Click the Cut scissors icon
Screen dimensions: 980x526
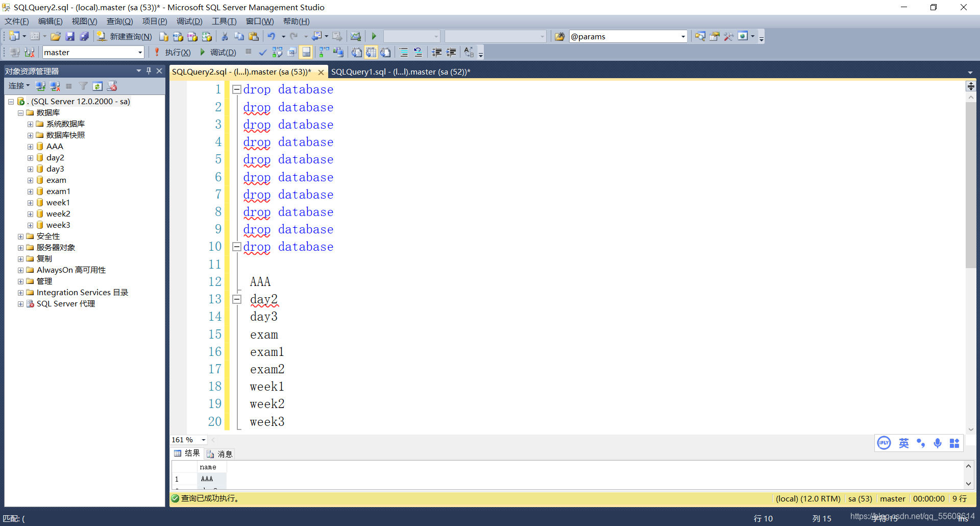[x=225, y=36]
